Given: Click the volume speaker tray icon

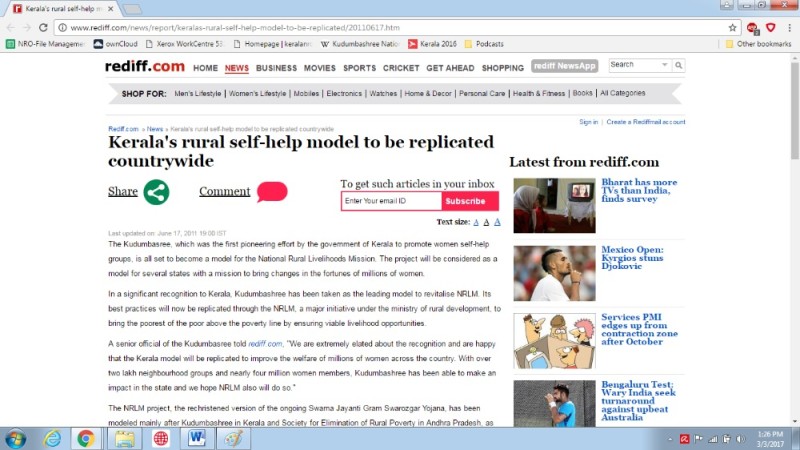Looking at the screenshot, I should point(741,439).
